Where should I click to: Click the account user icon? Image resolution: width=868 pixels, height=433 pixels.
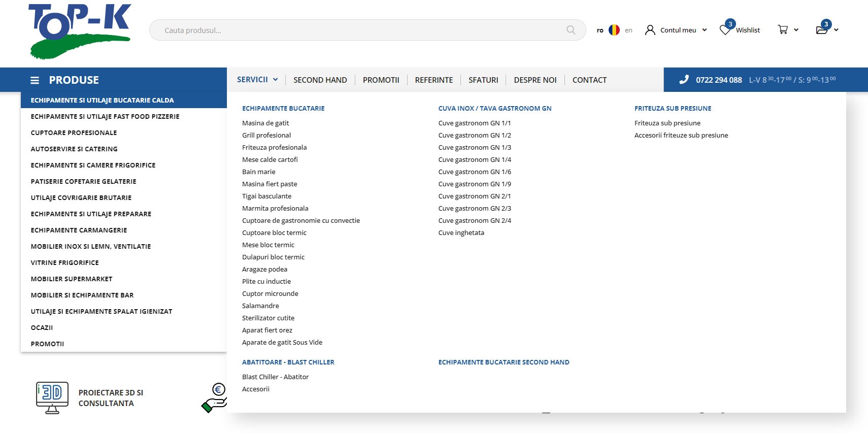coord(650,30)
